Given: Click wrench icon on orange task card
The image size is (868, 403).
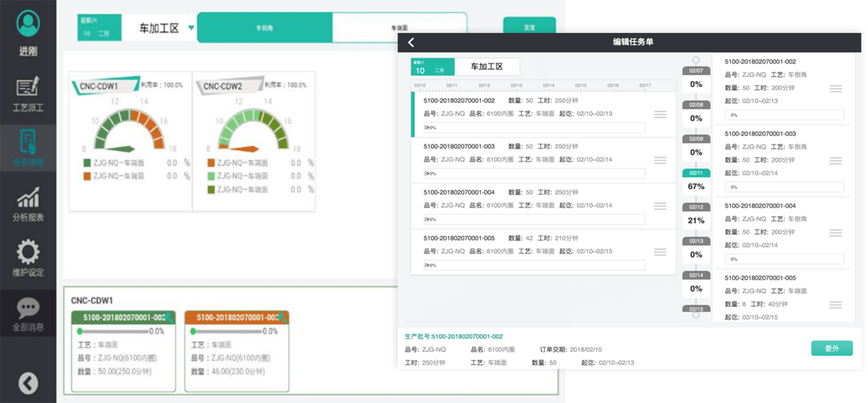Looking at the screenshot, I should [x=282, y=318].
